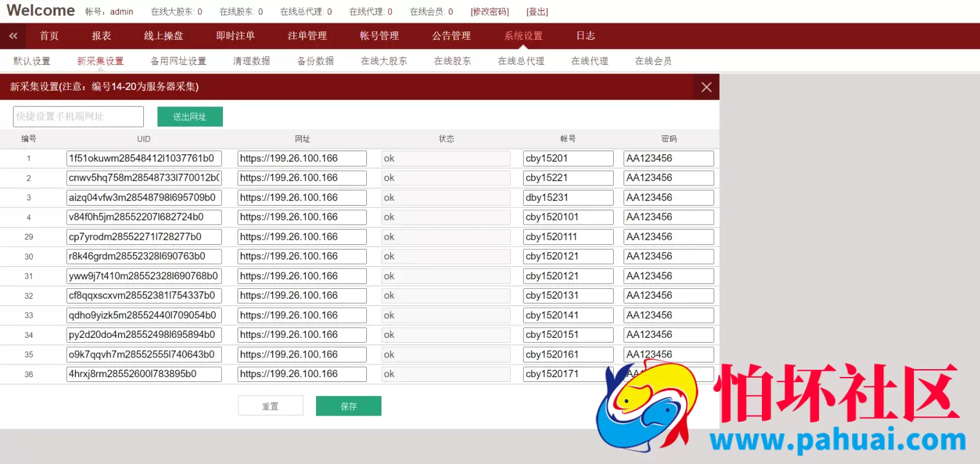This screenshot has width=980, height=464.
Task: Close the 新采集设置 dialog
Action: [x=706, y=87]
